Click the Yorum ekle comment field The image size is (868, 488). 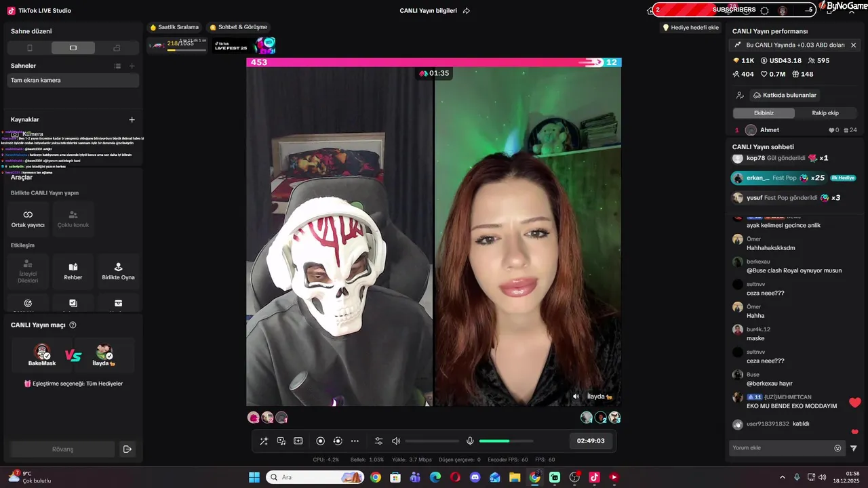(x=780, y=448)
